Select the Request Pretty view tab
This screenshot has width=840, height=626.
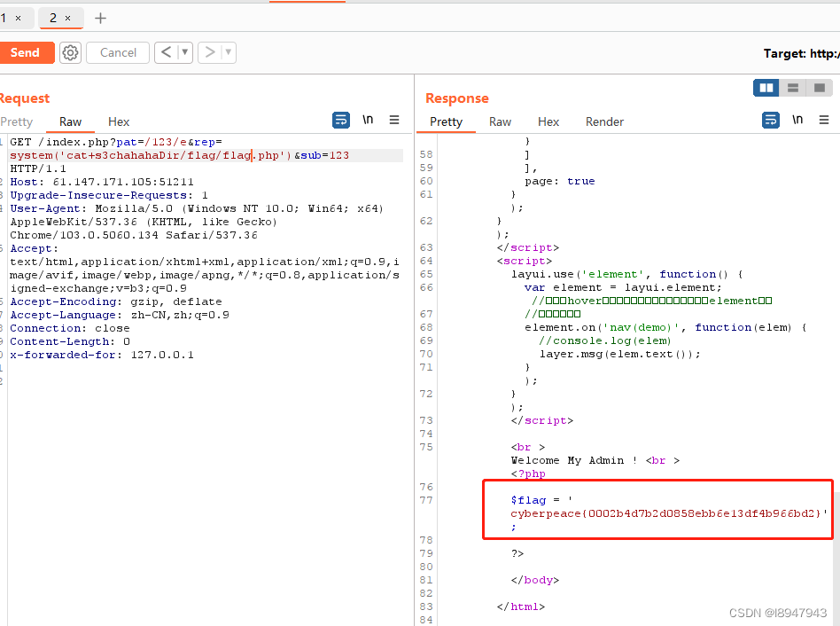click(x=17, y=121)
